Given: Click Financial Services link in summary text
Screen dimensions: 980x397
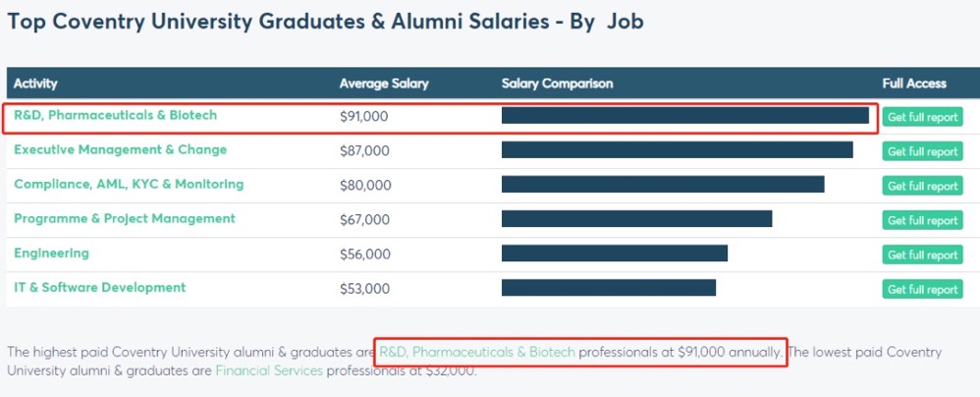Looking at the screenshot, I should [x=269, y=371].
